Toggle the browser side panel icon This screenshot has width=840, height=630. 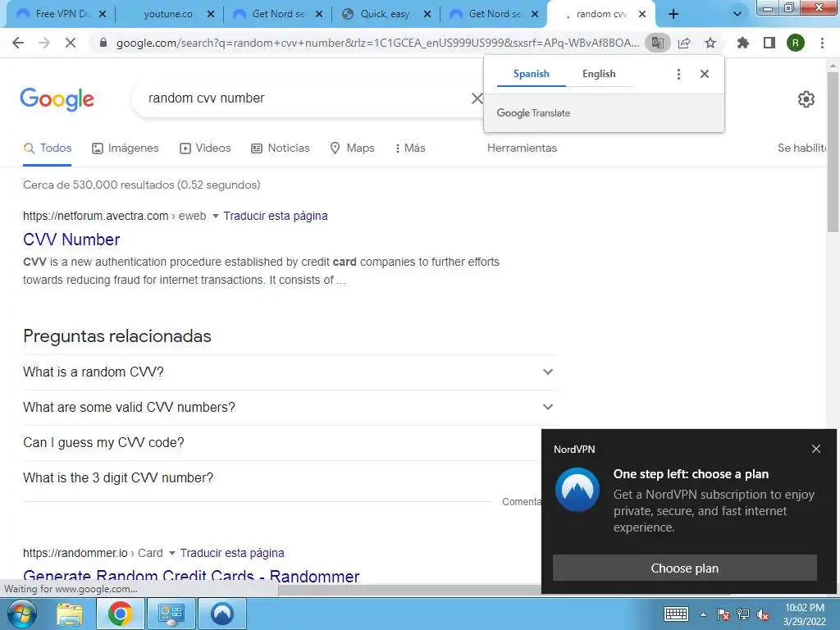click(769, 43)
